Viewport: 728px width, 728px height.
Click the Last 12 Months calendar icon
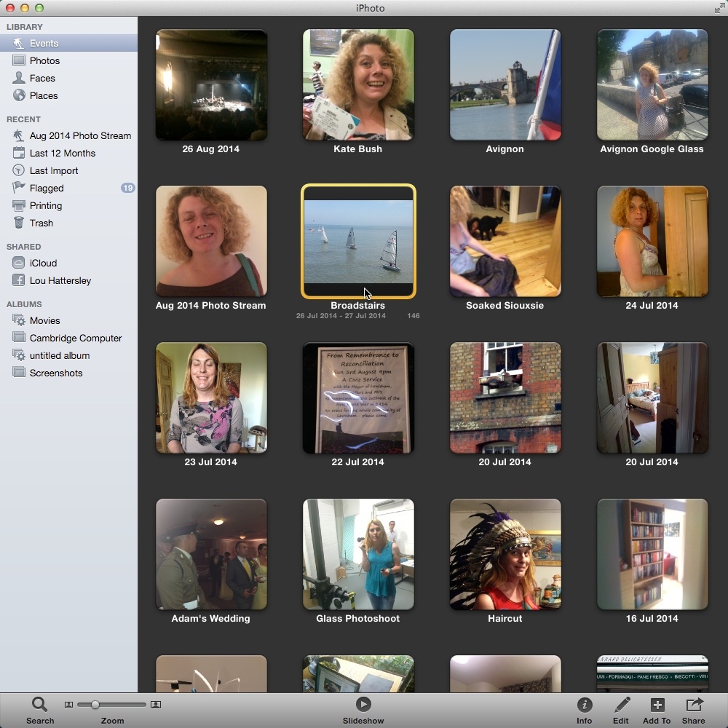coord(19,153)
